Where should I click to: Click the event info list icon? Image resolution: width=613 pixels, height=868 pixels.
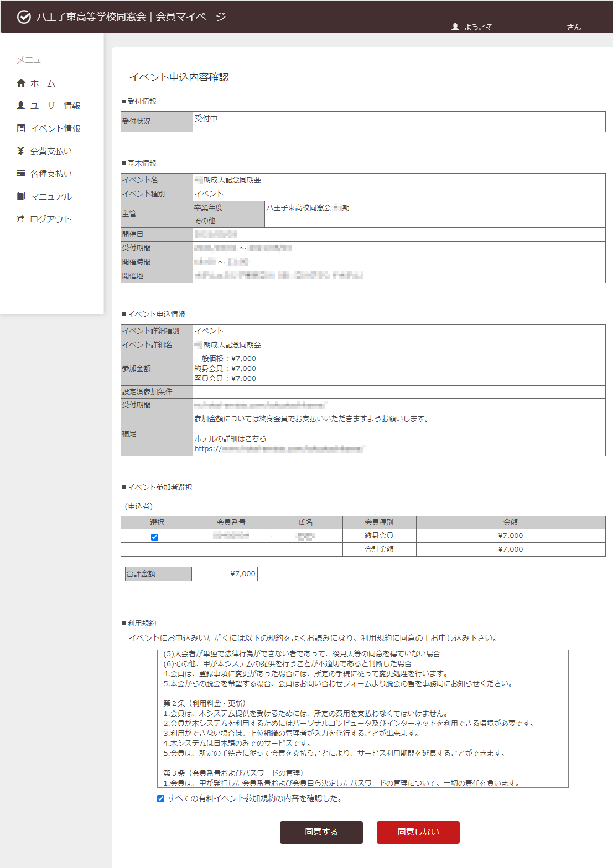click(x=21, y=128)
